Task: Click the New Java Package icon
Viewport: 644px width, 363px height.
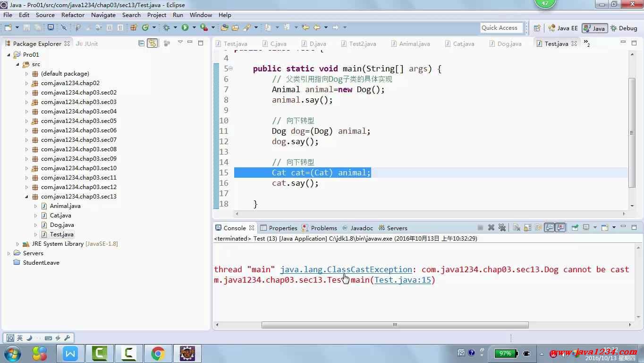Action: pyautogui.click(x=134, y=28)
